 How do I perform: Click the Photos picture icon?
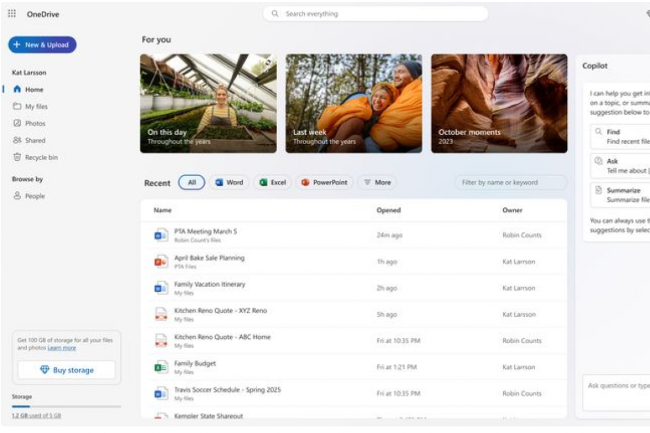(x=17, y=123)
